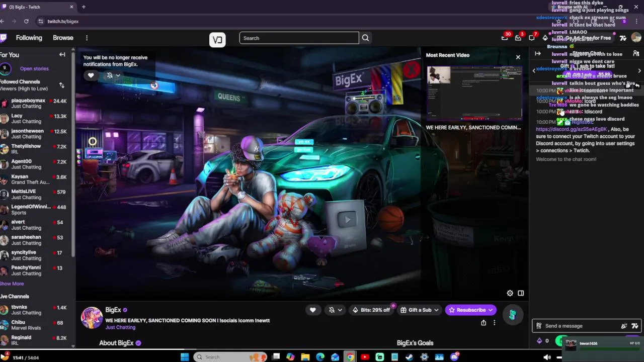The width and height of the screenshot is (644, 362).
Task: Open the Chibu Marvel Rivals channel
Action: 35,325
